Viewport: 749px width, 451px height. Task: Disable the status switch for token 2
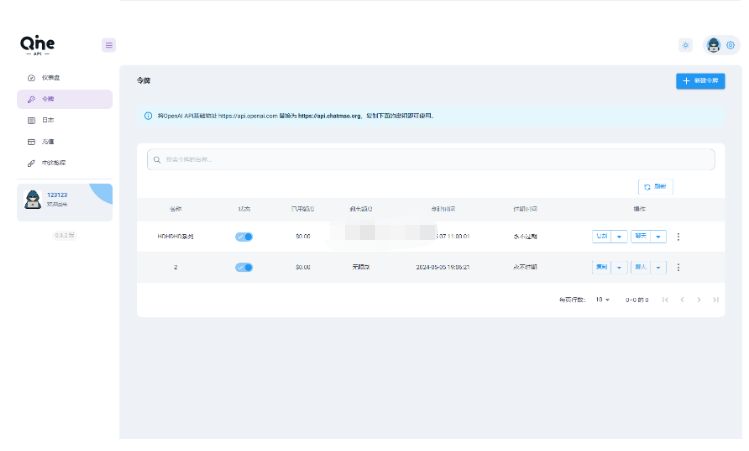(x=244, y=268)
